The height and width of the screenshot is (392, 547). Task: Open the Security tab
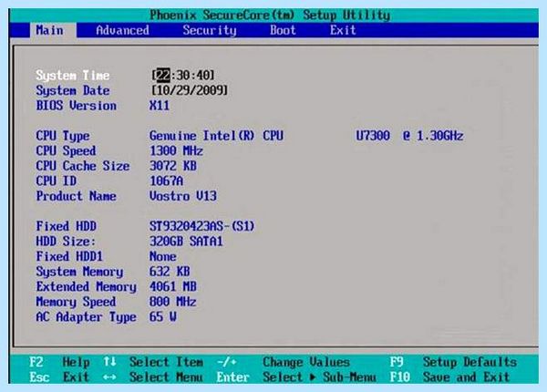pyautogui.click(x=210, y=30)
